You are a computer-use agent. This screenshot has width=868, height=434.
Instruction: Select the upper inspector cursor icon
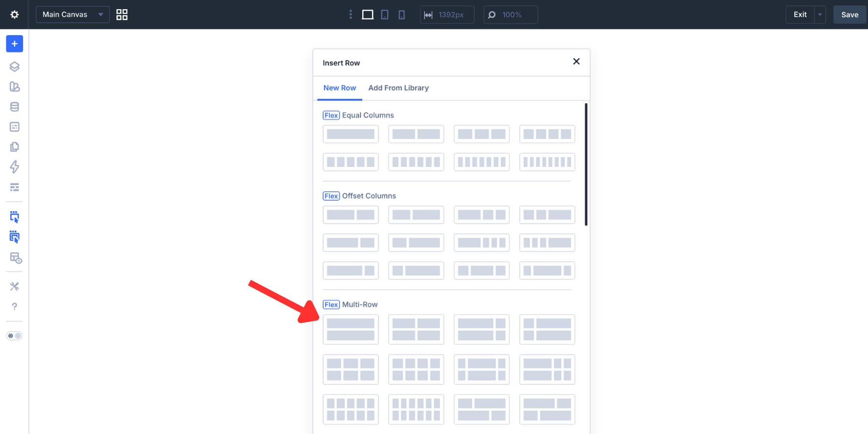pos(14,217)
